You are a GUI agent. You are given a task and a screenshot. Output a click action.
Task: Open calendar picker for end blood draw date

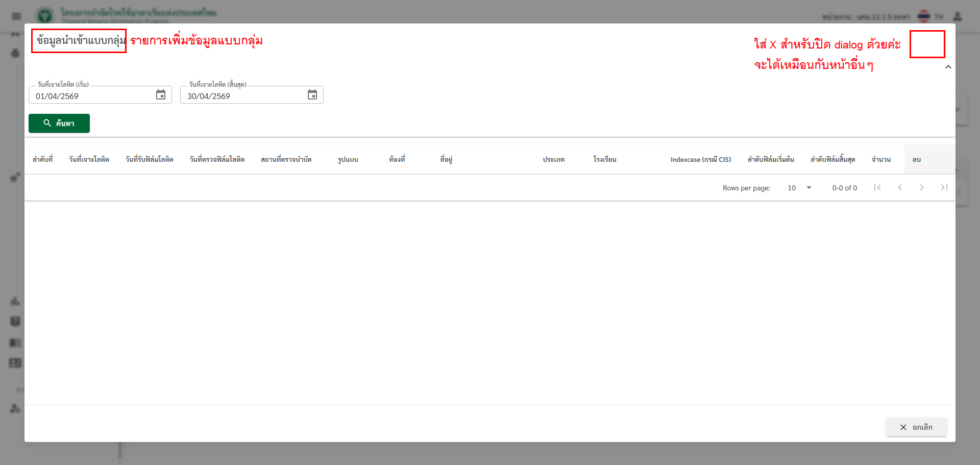point(312,95)
